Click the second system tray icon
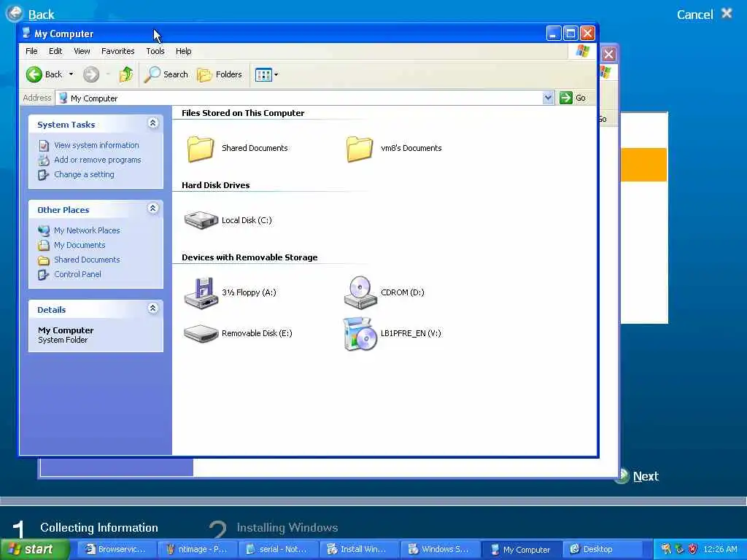Image resolution: width=747 pixels, height=560 pixels. (x=679, y=549)
